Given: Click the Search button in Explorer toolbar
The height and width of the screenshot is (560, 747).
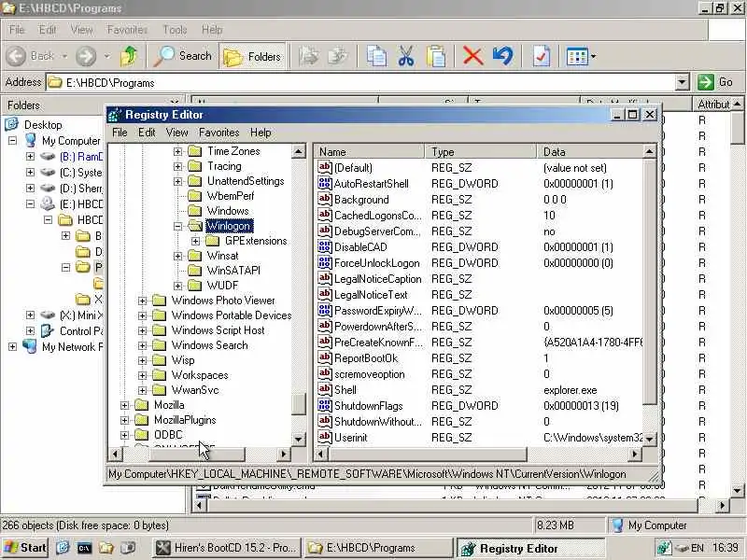Looking at the screenshot, I should (182, 56).
